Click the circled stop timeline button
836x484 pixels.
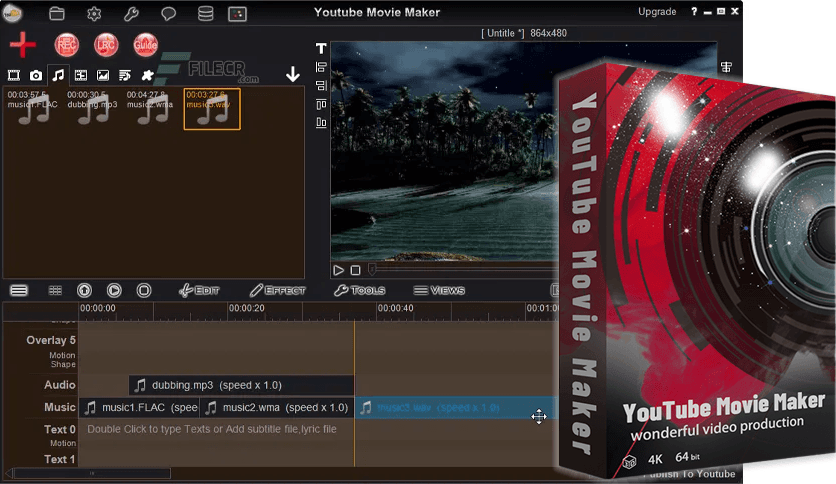pyautogui.click(x=144, y=291)
